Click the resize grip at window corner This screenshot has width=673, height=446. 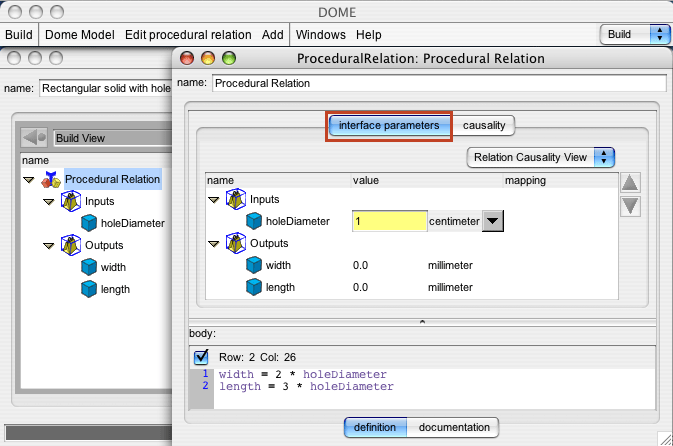click(666, 439)
